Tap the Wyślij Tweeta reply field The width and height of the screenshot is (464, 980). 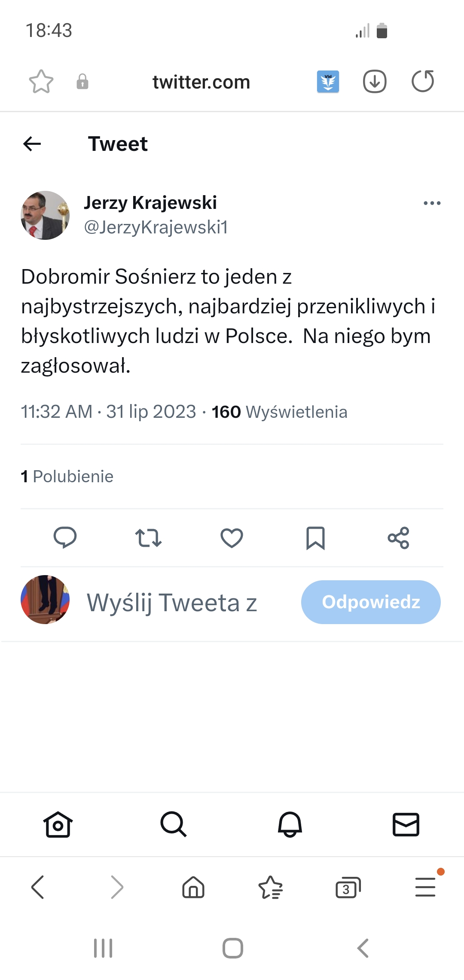172,603
